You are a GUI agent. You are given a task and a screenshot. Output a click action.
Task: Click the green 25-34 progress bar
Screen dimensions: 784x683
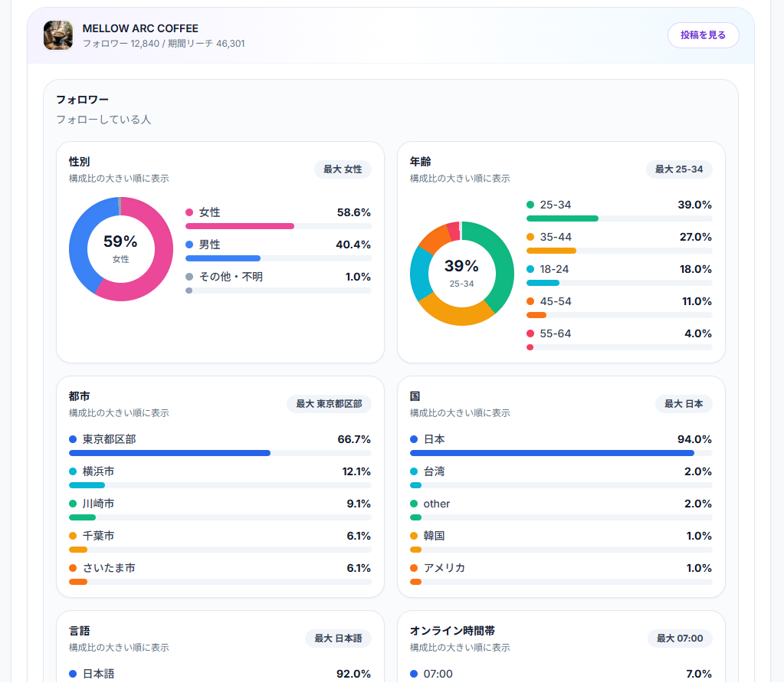tap(563, 218)
